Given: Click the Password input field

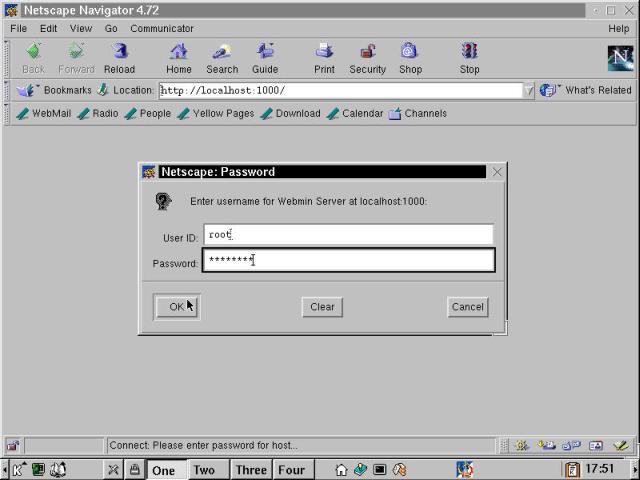Looking at the screenshot, I should 349,260.
